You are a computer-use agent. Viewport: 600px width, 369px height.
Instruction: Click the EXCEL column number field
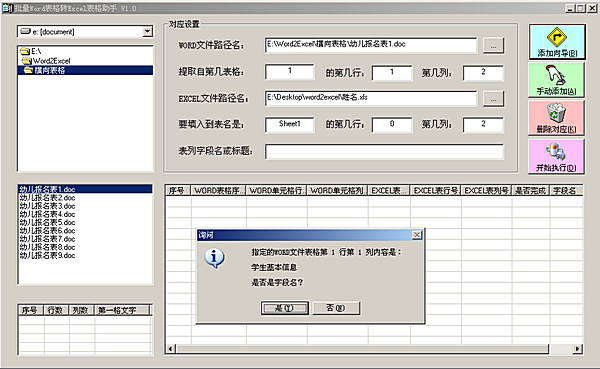click(483, 125)
